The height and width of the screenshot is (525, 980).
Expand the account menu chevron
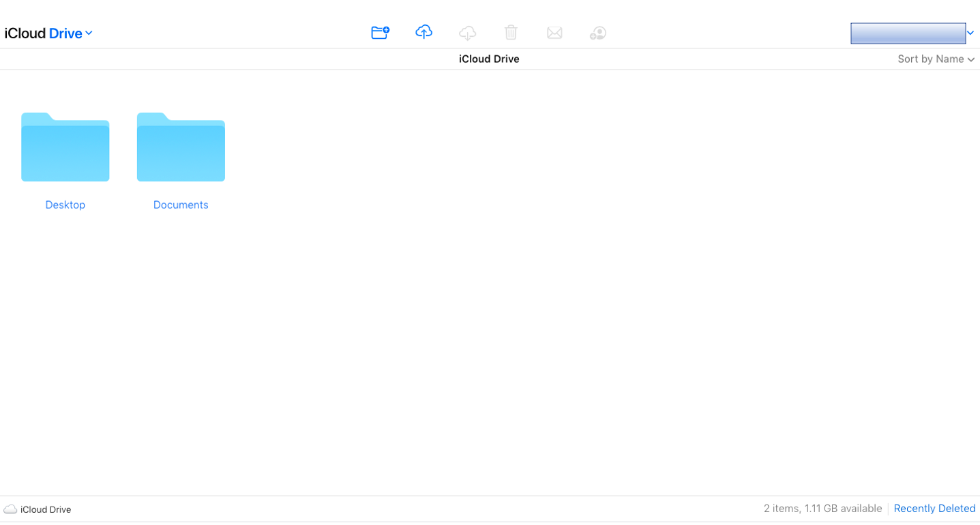970,33
